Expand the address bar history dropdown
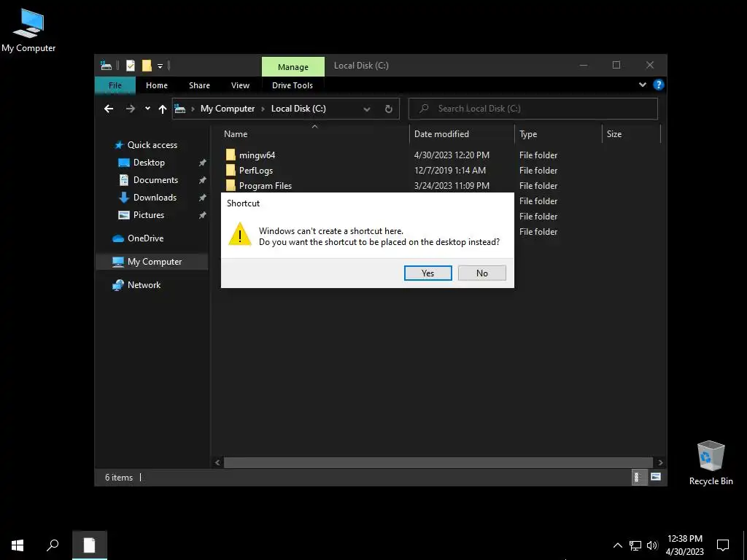Viewport: 747px width, 560px height. pos(367,109)
